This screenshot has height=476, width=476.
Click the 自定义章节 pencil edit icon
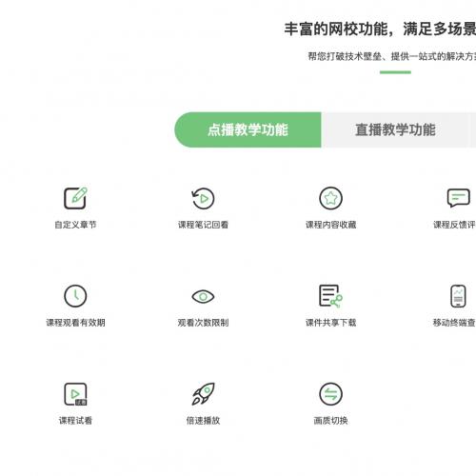point(75,198)
